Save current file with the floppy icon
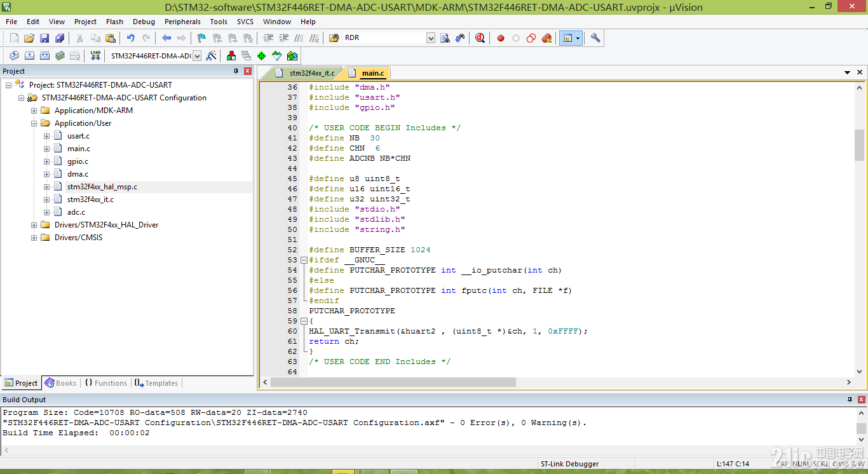This screenshot has width=868, height=474. tap(44, 38)
